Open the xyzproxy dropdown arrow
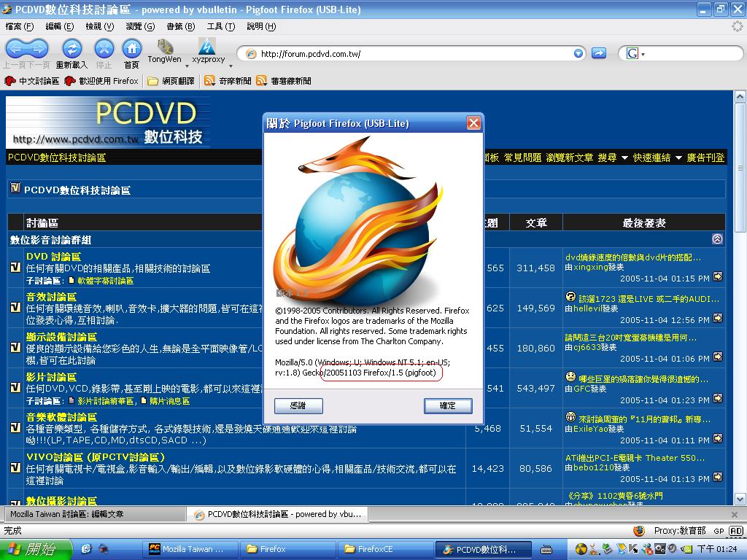This screenshot has width=747, height=560. [231, 66]
